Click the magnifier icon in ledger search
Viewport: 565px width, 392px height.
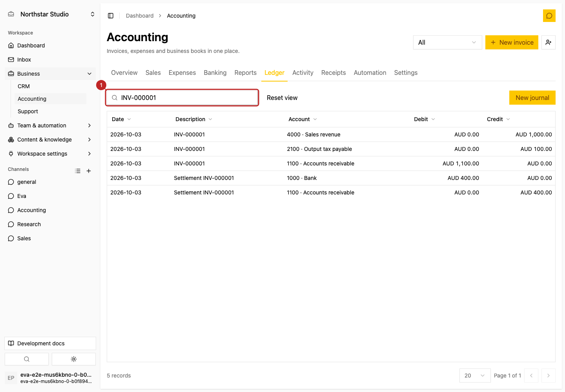click(x=115, y=98)
